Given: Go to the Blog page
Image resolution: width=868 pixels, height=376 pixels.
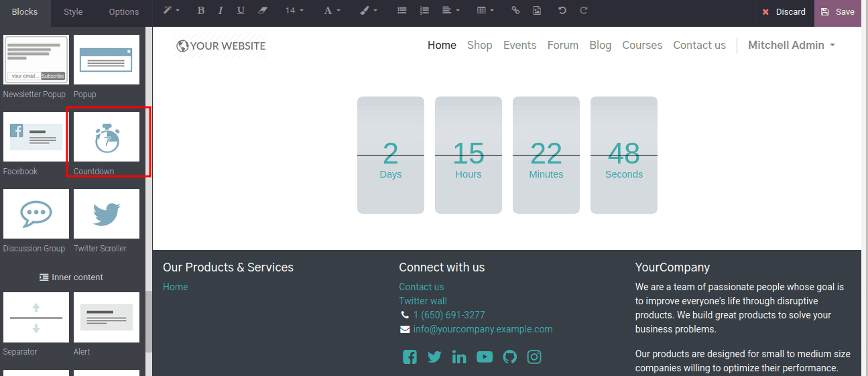Looking at the screenshot, I should (x=601, y=45).
